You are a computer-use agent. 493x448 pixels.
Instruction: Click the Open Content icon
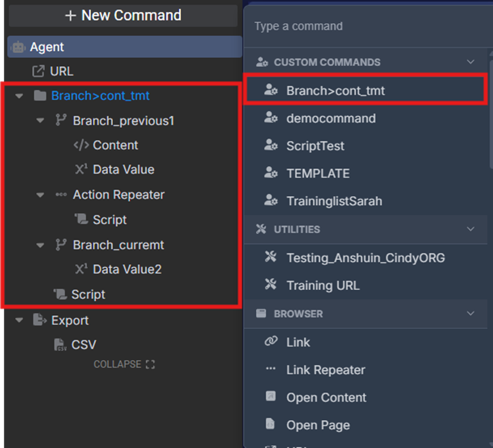coord(270,398)
